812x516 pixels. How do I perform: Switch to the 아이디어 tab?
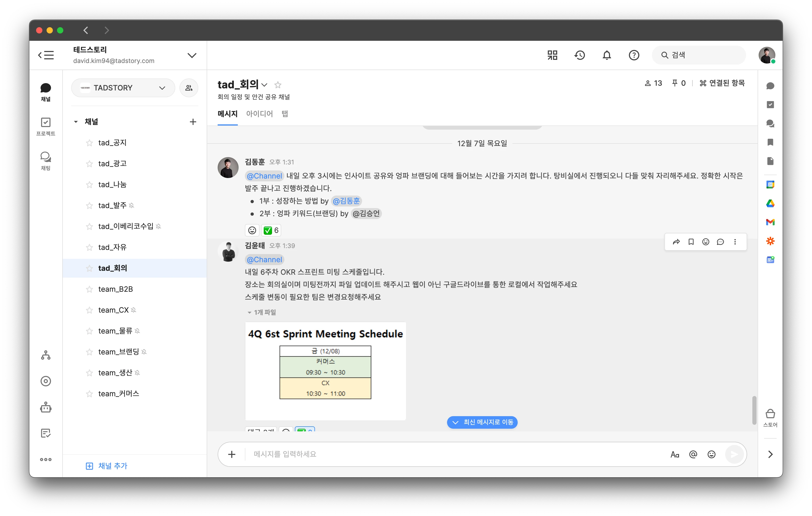coord(259,114)
